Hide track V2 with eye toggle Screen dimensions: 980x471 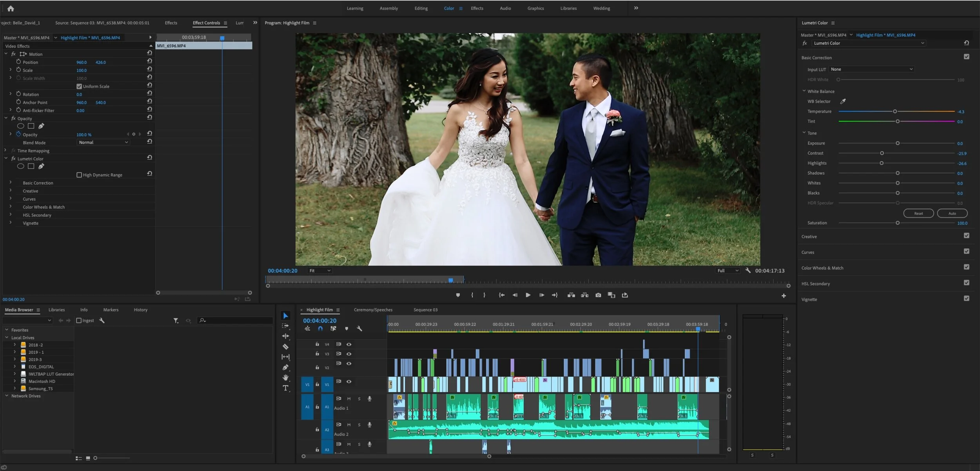349,364
